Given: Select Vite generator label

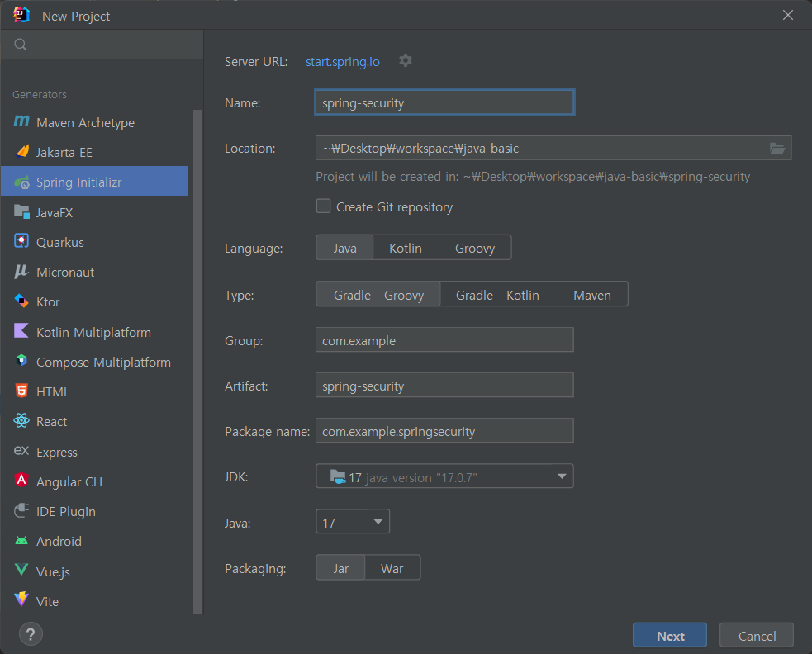Looking at the screenshot, I should pos(48,601).
